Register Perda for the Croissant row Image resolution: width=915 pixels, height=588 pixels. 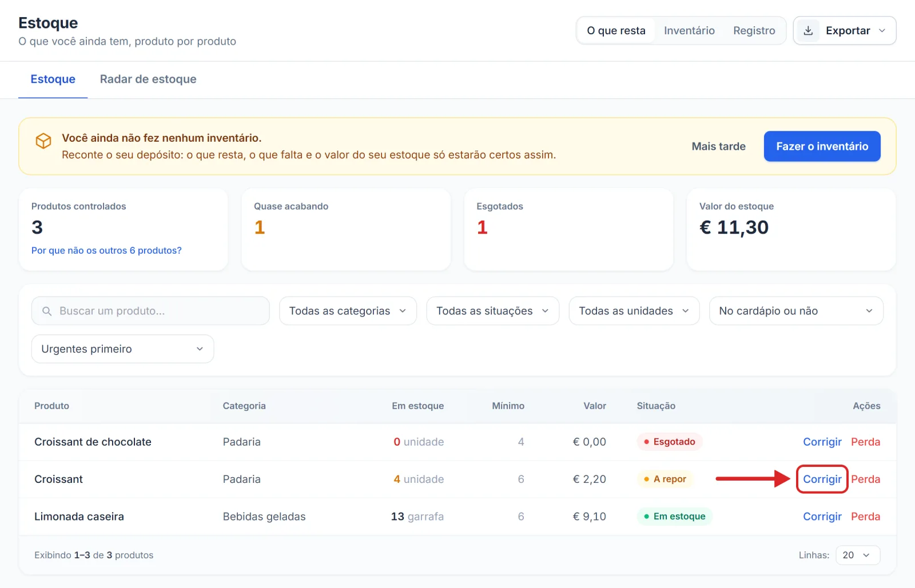[x=865, y=479]
